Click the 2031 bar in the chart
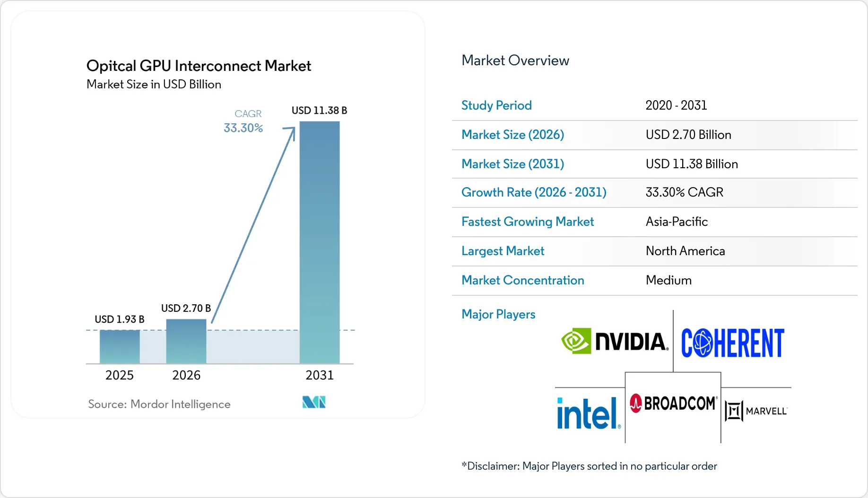 [x=320, y=242]
